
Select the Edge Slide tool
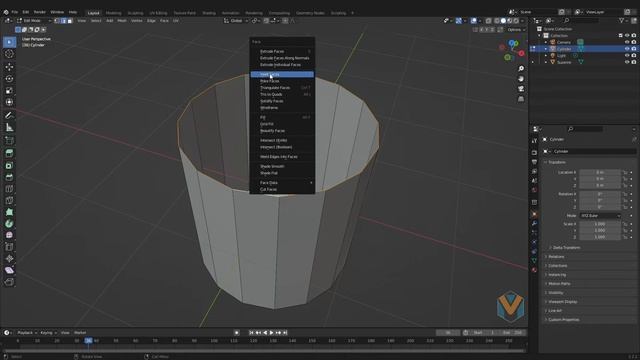point(9,247)
